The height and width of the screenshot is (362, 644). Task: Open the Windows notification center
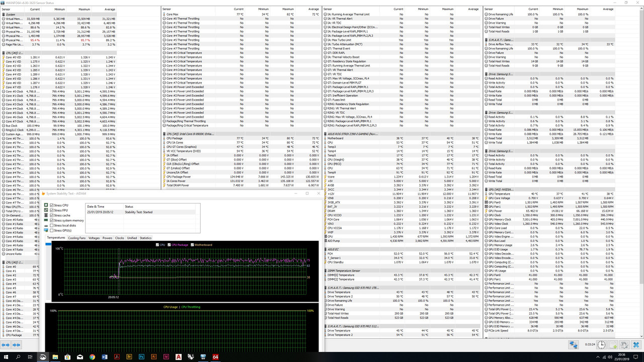(635, 357)
